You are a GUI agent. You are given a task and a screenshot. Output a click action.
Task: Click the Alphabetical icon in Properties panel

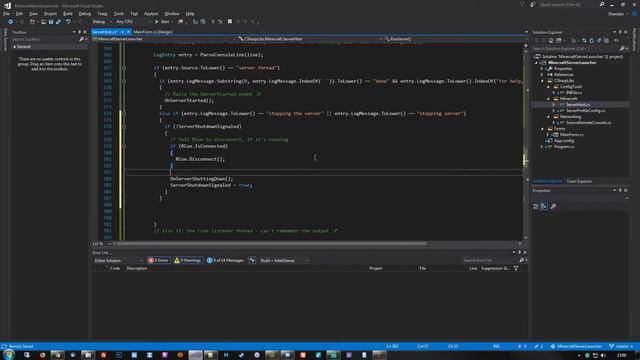coord(544,207)
